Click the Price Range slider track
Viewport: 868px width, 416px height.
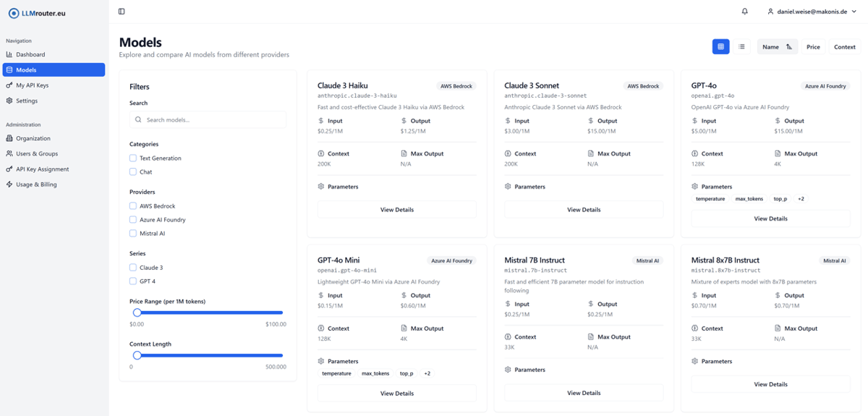coord(208,313)
